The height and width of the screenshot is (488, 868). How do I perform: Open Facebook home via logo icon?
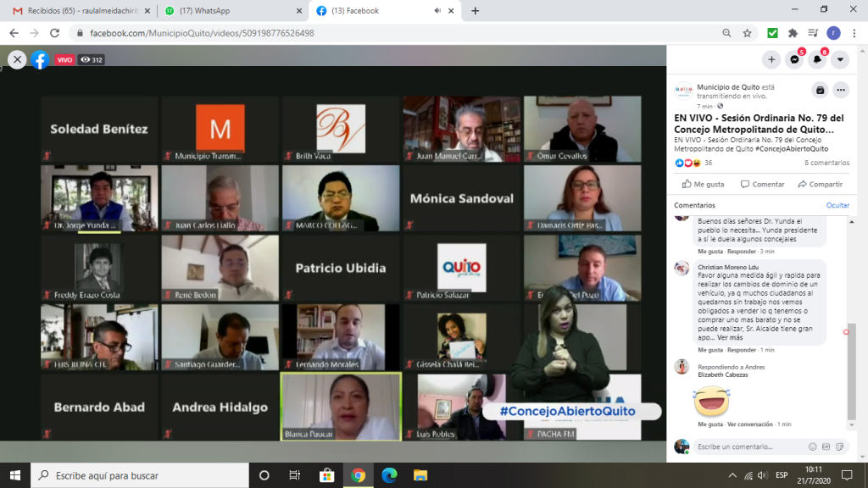(40, 59)
